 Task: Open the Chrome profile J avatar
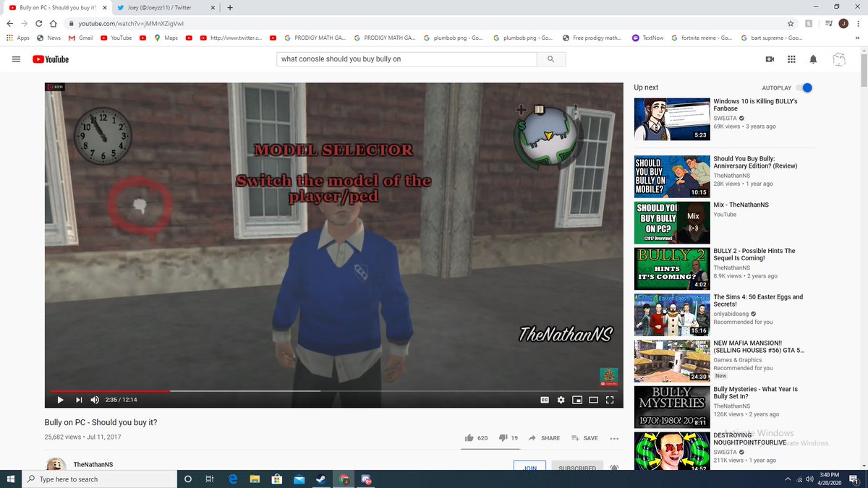click(x=843, y=23)
